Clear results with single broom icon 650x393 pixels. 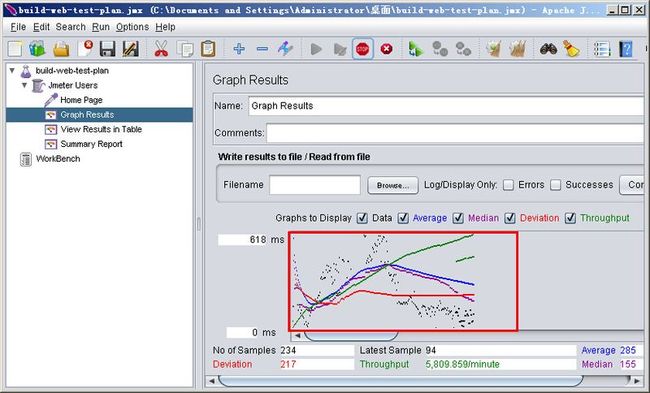point(494,49)
